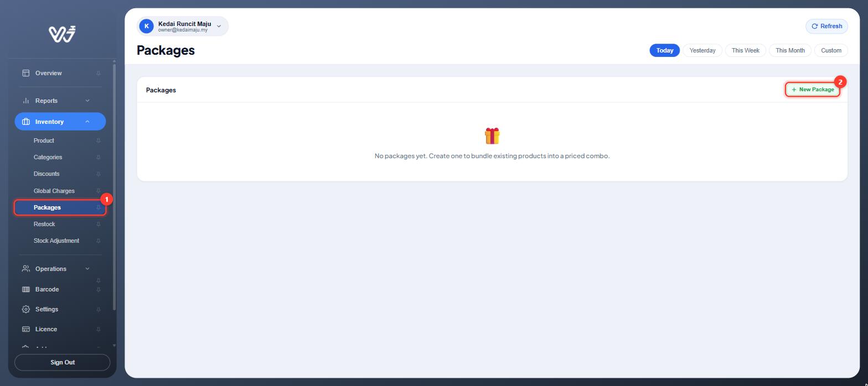Click the Overview layout icon
This screenshot has height=386, width=868.
tap(25, 73)
